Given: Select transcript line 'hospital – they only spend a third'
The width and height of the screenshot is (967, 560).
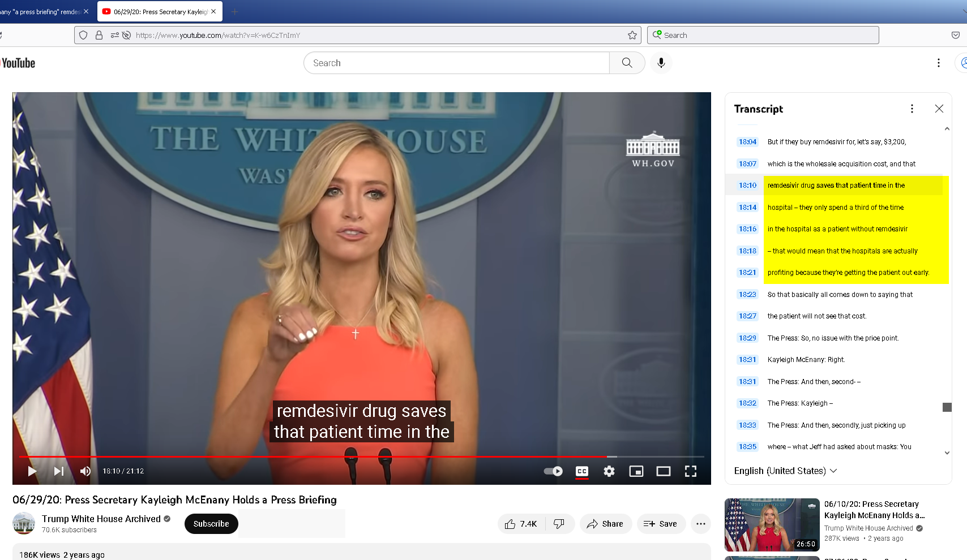Looking at the screenshot, I should tap(836, 208).
